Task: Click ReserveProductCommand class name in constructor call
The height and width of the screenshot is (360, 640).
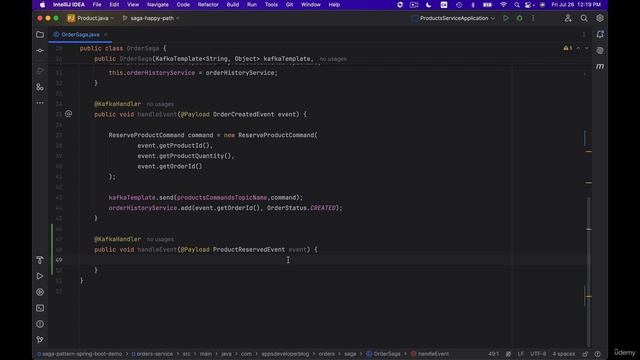Action: (x=276, y=135)
